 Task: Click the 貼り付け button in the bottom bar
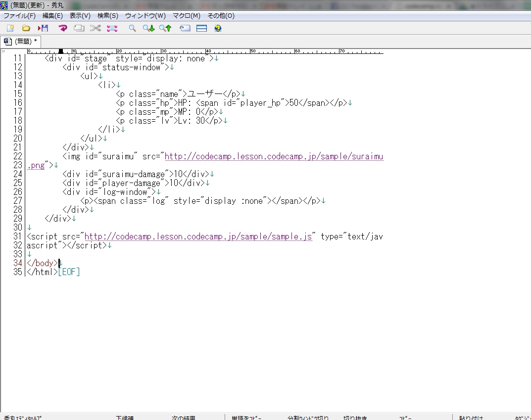click(x=471, y=418)
